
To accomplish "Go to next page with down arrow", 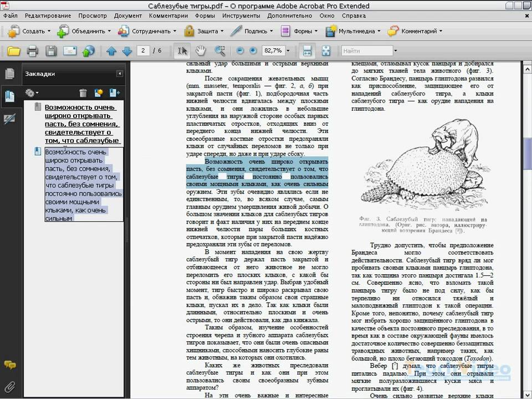I will point(127,51).
